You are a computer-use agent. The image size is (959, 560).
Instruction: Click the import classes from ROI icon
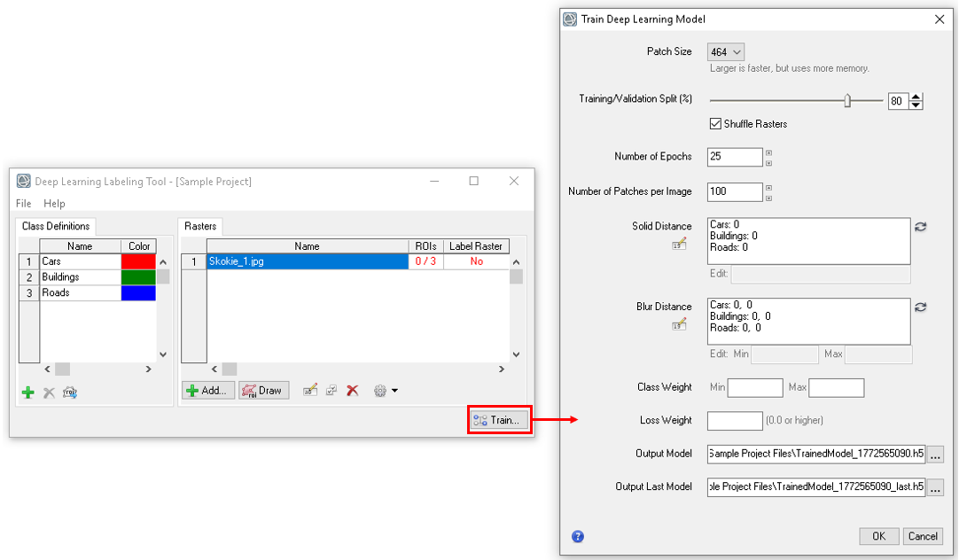(70, 393)
